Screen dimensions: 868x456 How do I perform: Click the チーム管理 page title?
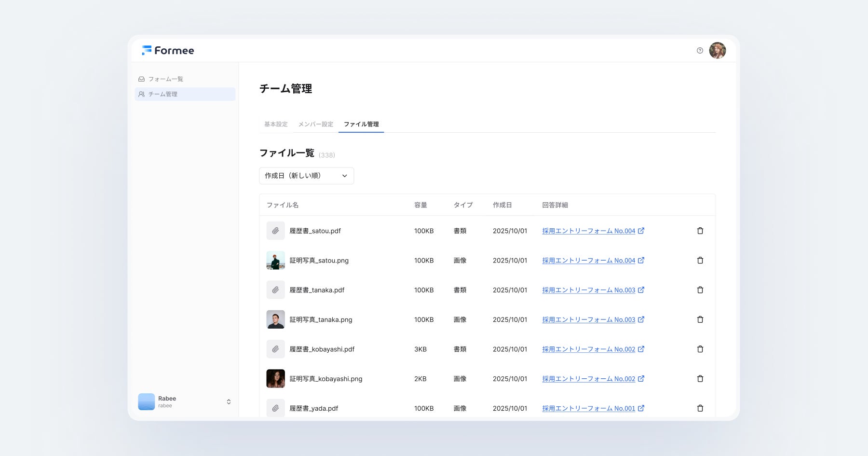tap(285, 89)
